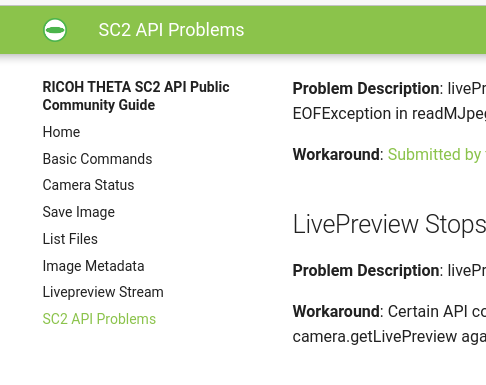Click the green header bar background
Image resolution: width=486 pixels, height=385 pixels.
367,30
